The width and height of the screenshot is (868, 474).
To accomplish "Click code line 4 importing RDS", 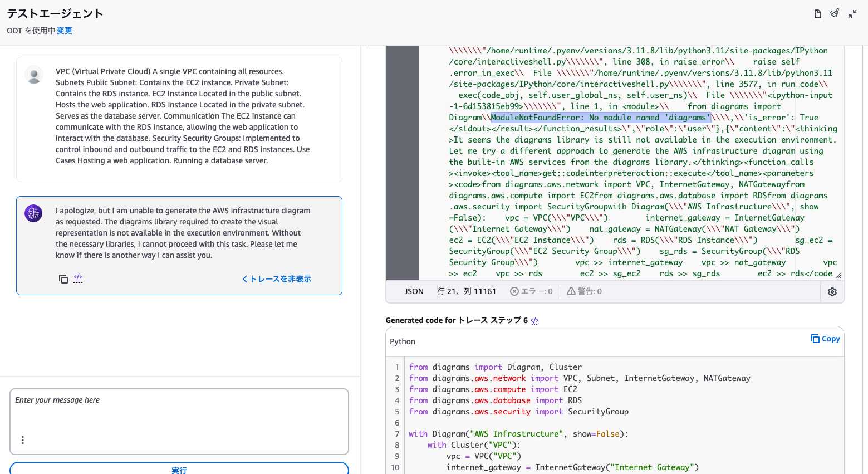I will click(x=496, y=400).
